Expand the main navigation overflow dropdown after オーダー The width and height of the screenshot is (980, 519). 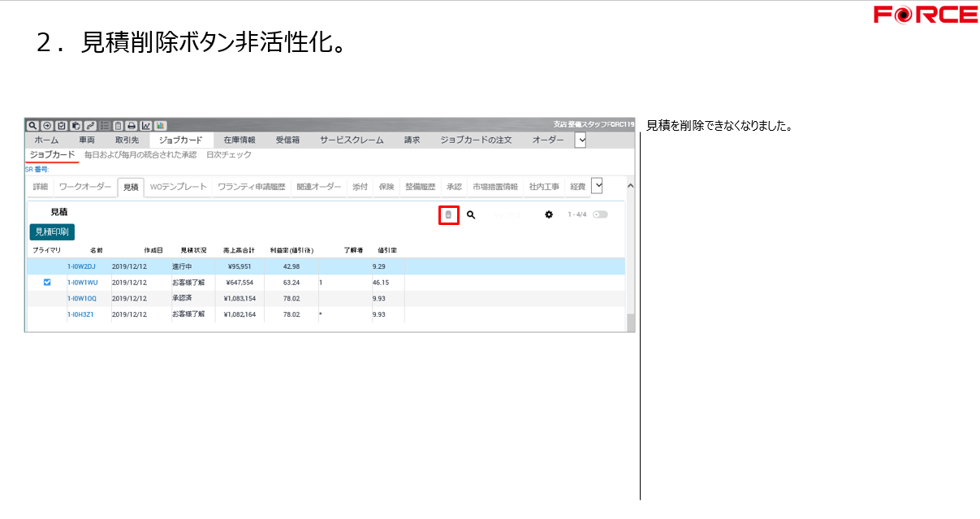coord(580,140)
